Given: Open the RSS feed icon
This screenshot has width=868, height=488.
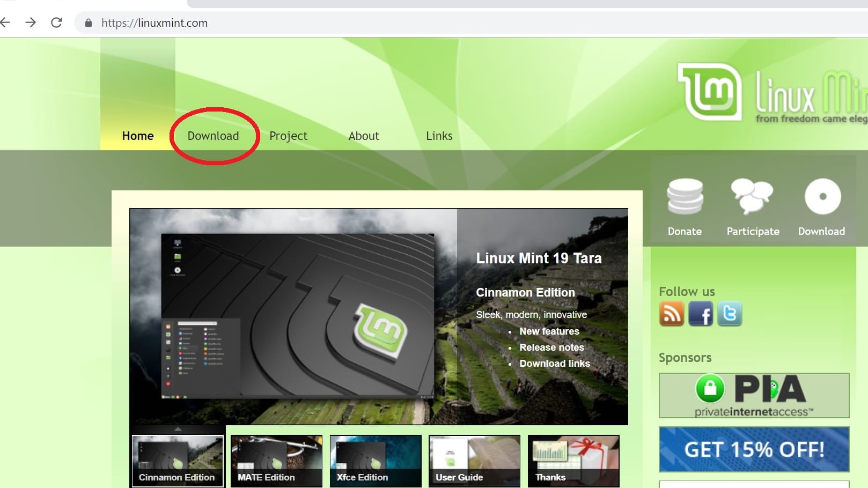Looking at the screenshot, I should (672, 314).
